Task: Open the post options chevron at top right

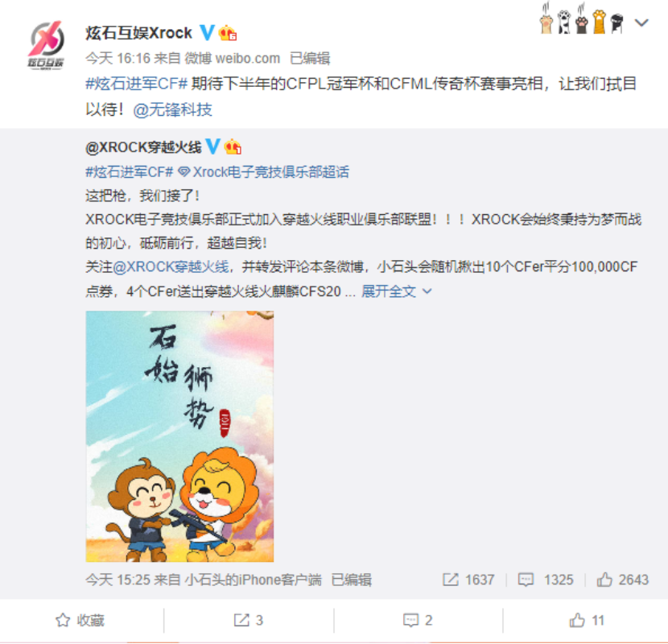Action: click(x=641, y=23)
